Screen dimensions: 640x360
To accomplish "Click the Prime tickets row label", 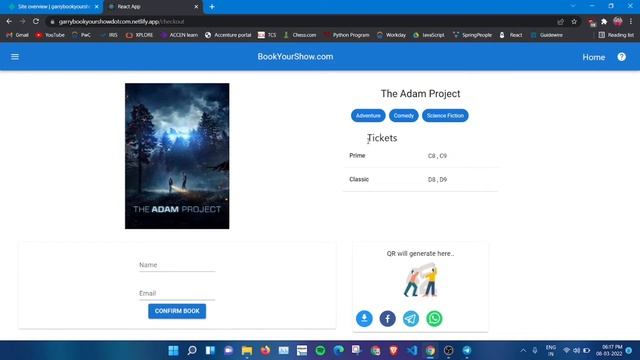I will point(357,156).
